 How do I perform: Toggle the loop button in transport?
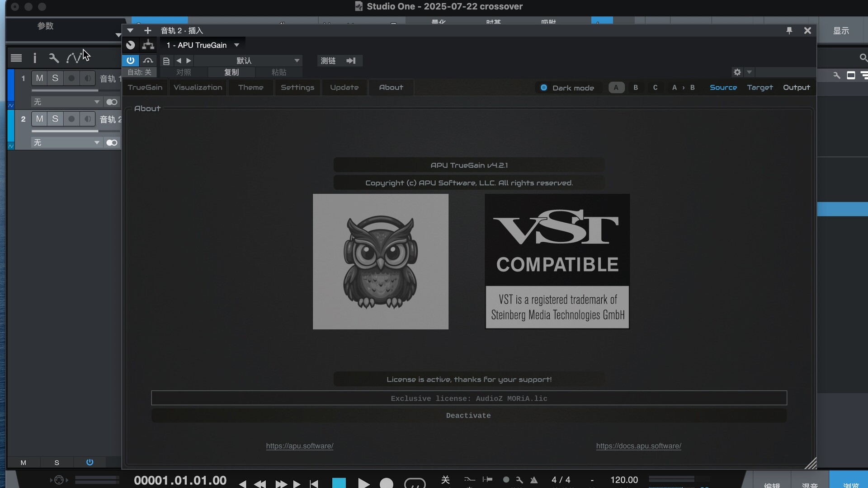tap(415, 483)
